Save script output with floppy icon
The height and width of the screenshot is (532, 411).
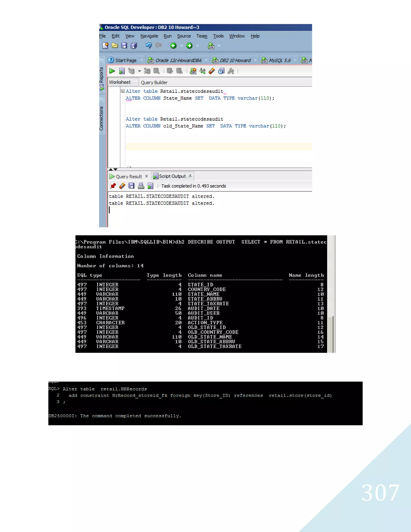[x=131, y=186]
